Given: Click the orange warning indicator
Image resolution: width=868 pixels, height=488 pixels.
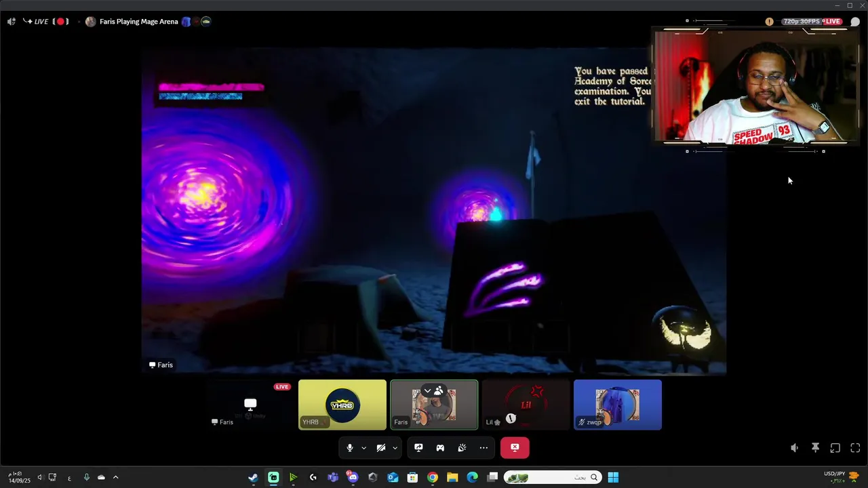Looking at the screenshot, I should [x=769, y=22].
